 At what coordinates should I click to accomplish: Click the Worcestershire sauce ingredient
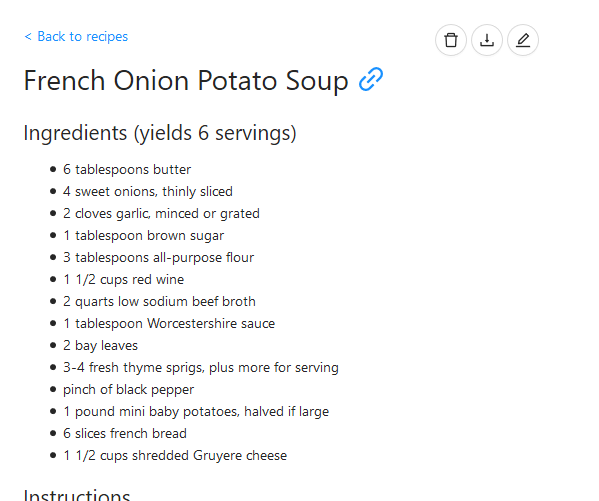[169, 323]
